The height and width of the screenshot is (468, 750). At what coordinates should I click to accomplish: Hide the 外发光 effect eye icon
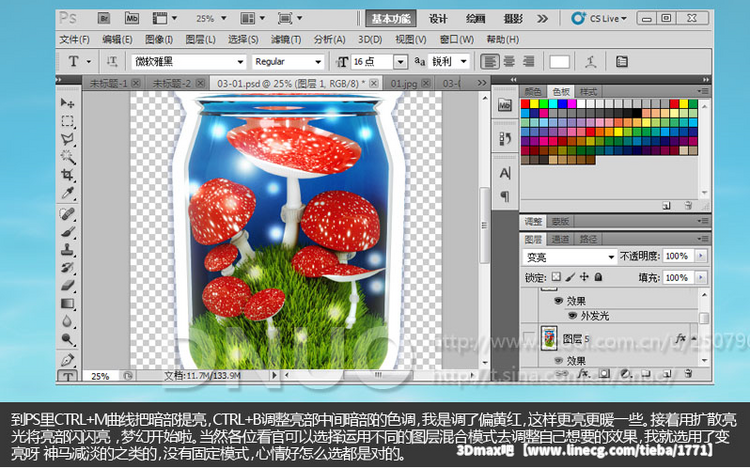point(572,316)
